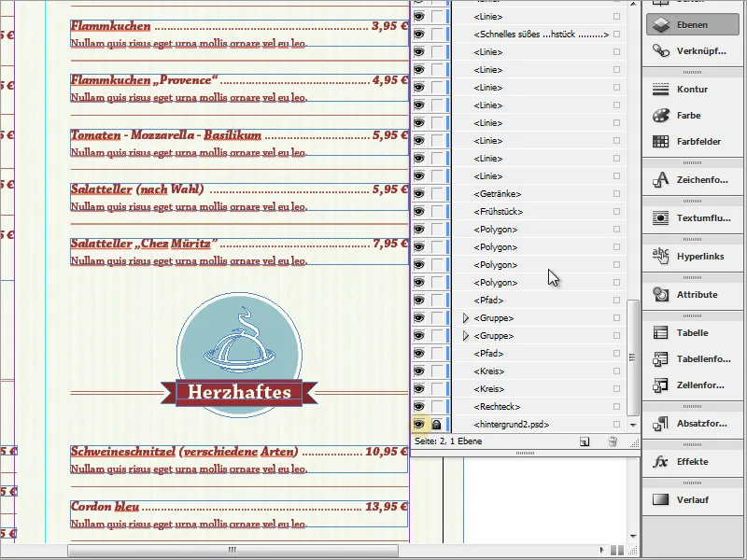Open the Textumfluss panel icon
The image size is (747, 560).
pyautogui.click(x=664, y=217)
